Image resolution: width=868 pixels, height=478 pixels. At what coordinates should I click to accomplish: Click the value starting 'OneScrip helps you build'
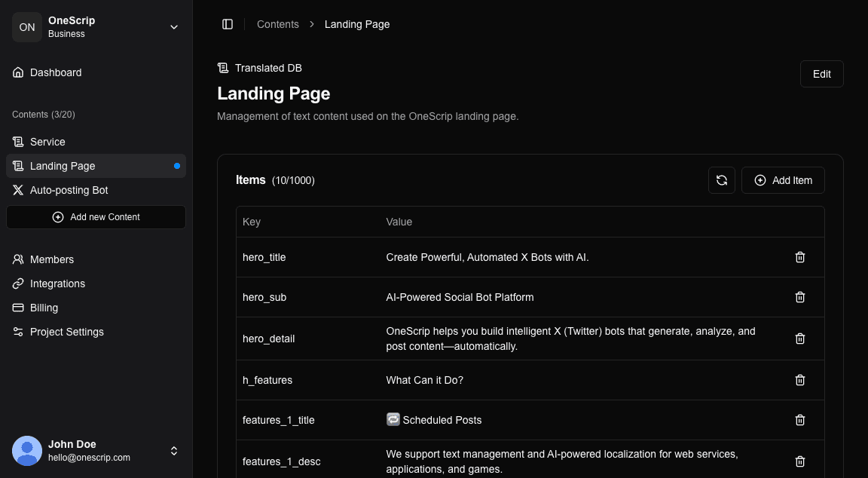pyautogui.click(x=570, y=339)
